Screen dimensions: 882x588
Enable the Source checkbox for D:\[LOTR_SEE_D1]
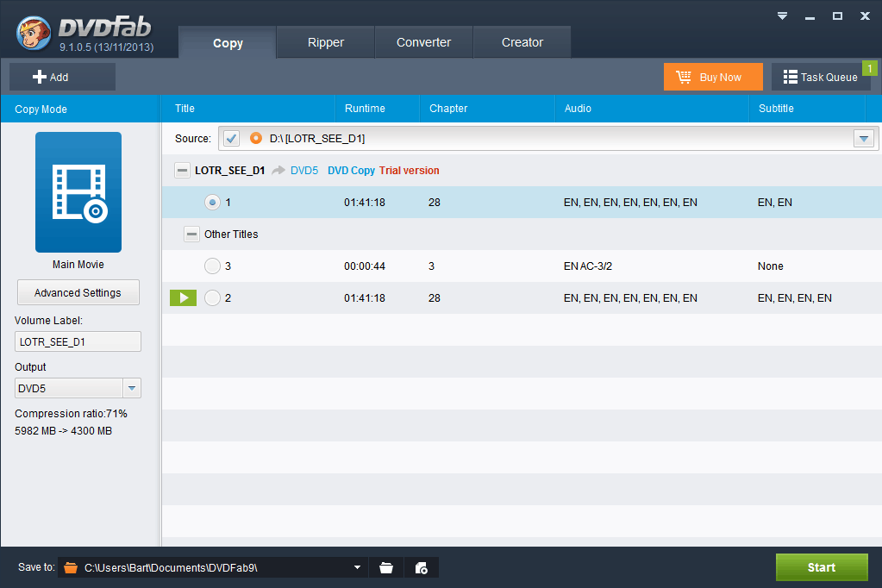coord(230,137)
